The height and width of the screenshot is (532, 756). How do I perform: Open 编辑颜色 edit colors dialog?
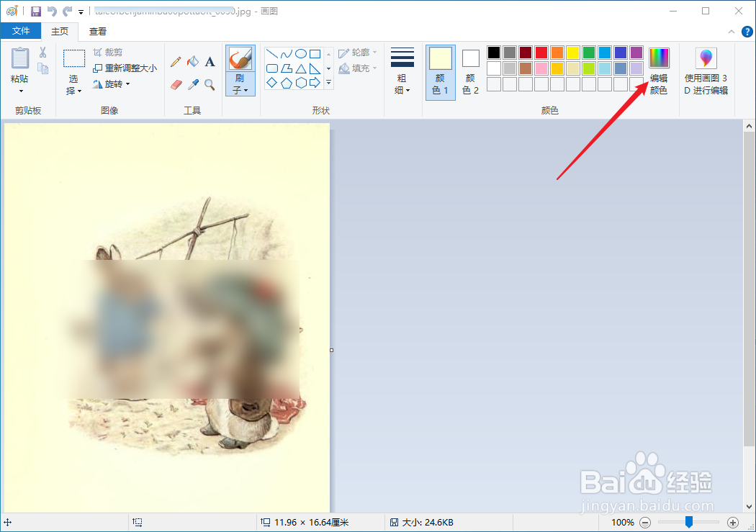click(659, 71)
